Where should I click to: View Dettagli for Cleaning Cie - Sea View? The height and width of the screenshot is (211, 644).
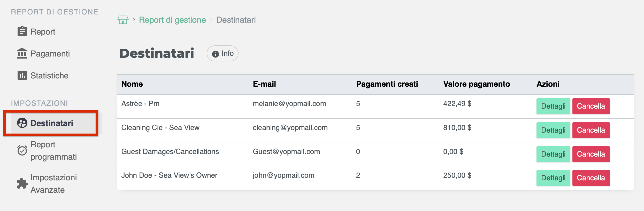click(x=553, y=130)
